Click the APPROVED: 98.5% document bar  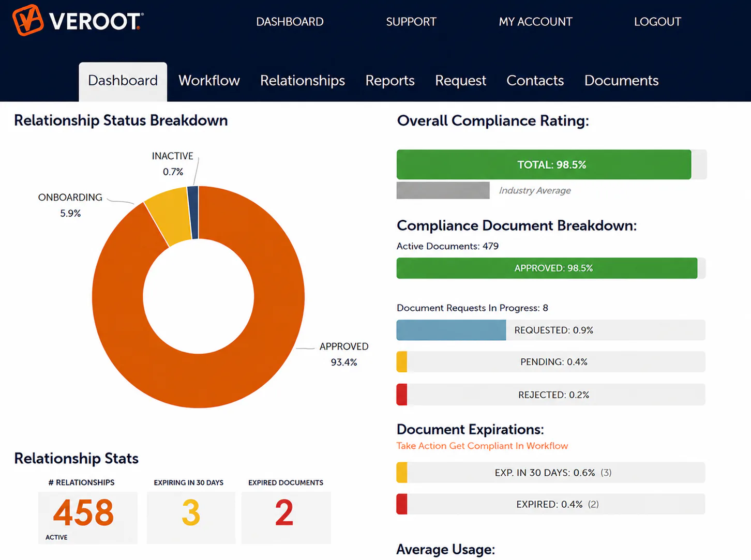click(x=551, y=268)
